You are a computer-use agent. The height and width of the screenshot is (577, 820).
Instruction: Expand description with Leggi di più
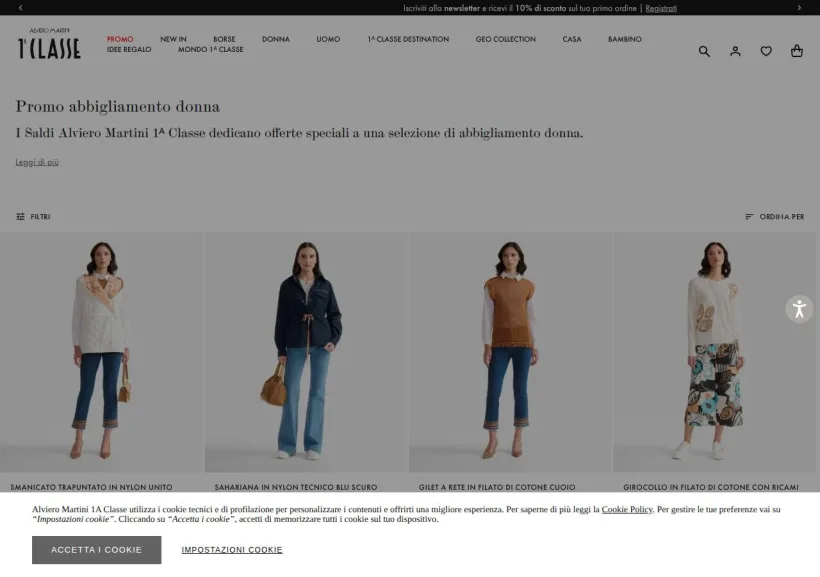point(37,162)
